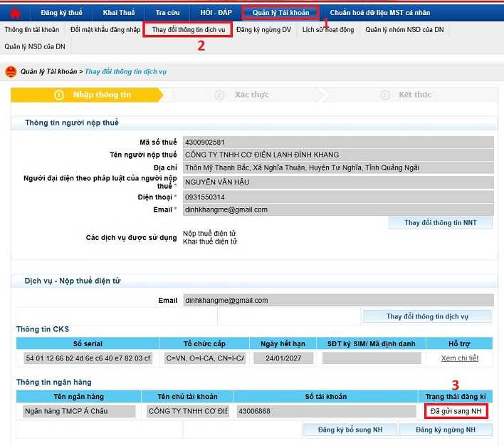This screenshot has height=446, width=504.
Task: Open Chuẩn hoá dữ liệu MST cá nhân
Action: tap(380, 13)
